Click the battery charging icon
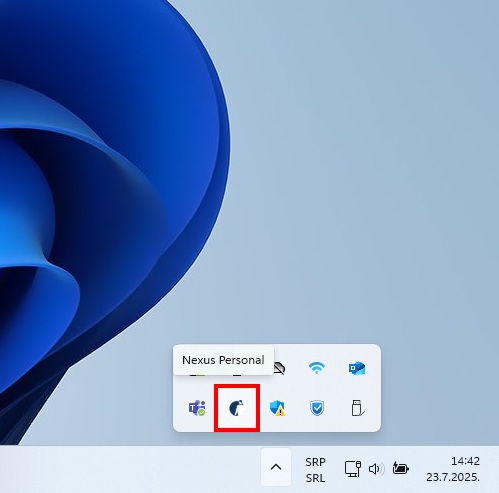Screen dimensions: 499x493 pos(401,468)
